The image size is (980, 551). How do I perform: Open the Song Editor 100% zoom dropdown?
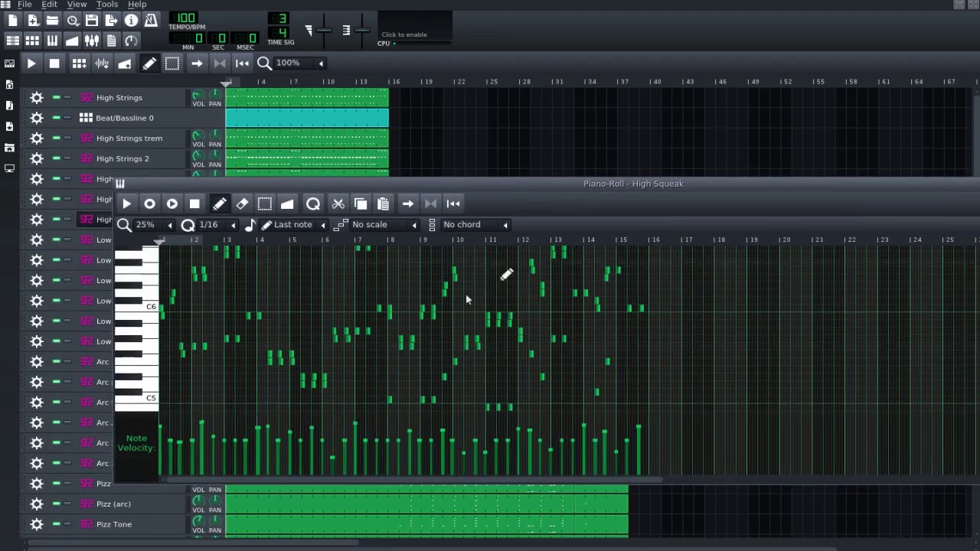(x=300, y=63)
